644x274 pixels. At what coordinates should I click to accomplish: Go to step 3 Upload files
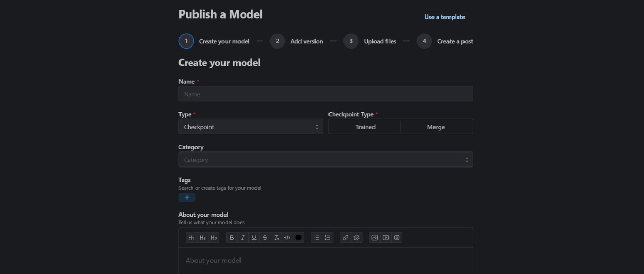tap(370, 41)
